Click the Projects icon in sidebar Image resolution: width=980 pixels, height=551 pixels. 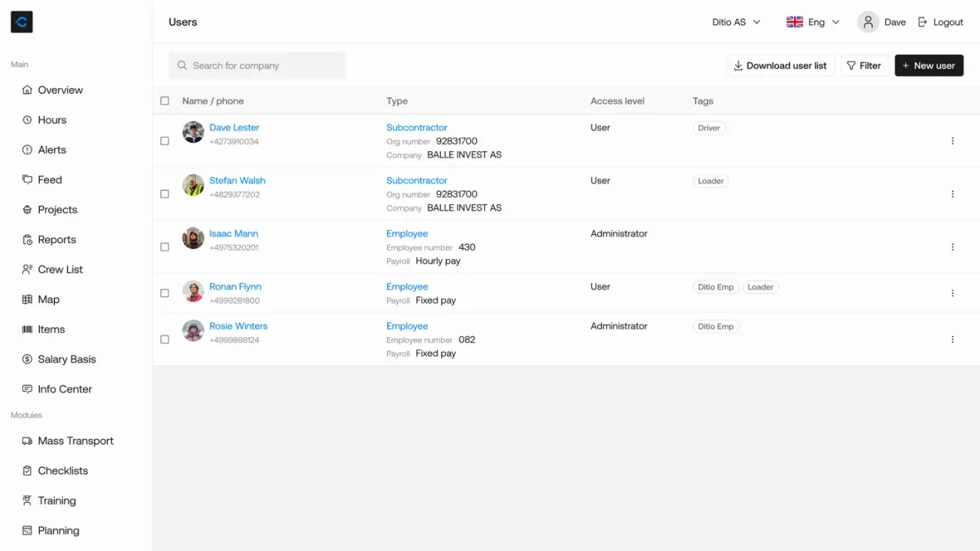click(x=28, y=210)
